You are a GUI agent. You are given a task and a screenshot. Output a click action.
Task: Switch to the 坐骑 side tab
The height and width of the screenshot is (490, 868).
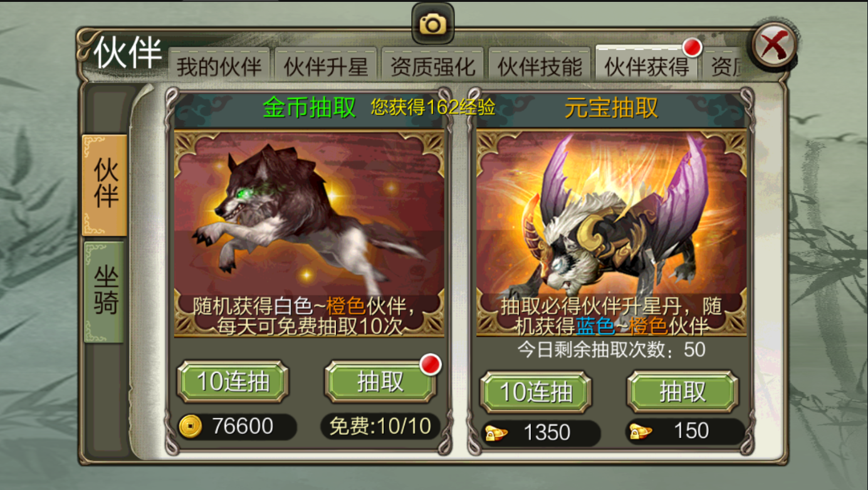coord(105,292)
